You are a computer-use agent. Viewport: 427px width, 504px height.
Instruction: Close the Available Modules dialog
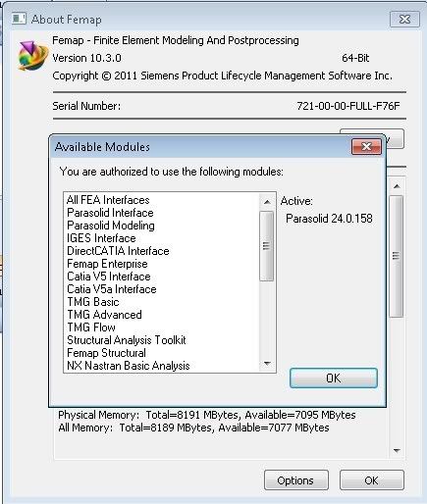[366, 146]
